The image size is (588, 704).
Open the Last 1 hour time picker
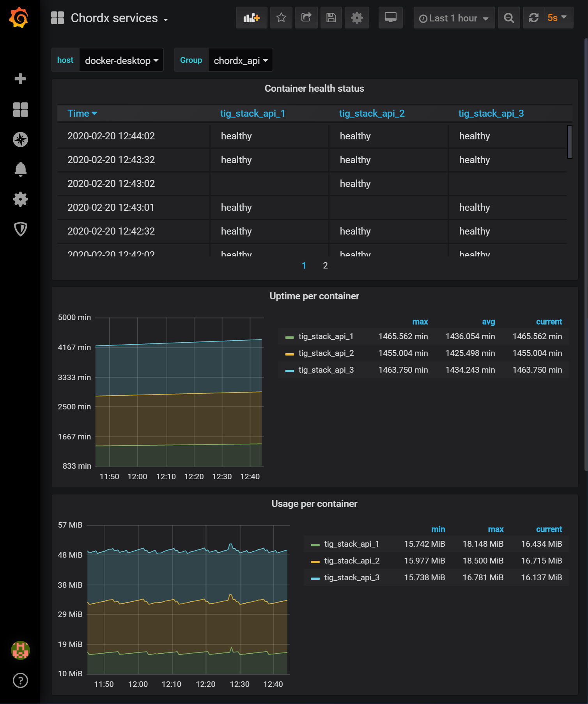pos(454,18)
